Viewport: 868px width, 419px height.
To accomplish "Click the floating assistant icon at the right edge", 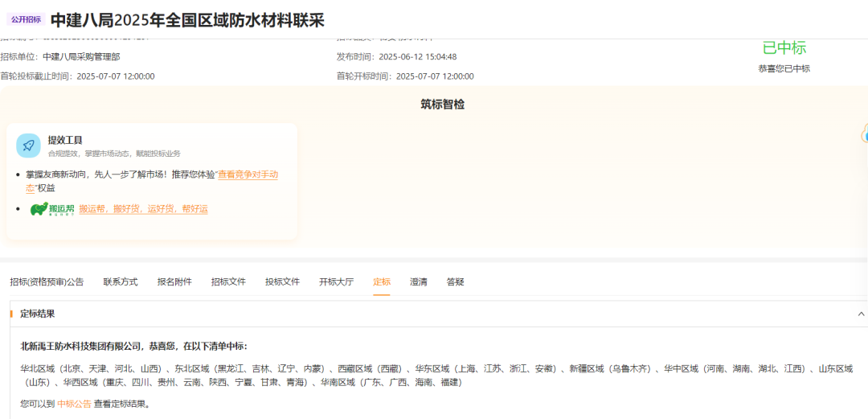I will tap(865, 133).
